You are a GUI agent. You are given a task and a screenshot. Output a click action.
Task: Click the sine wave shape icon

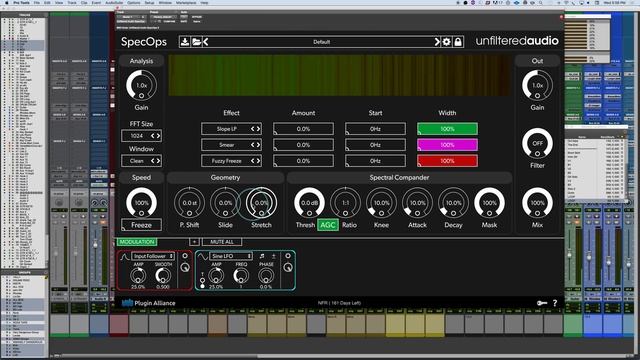tap(202, 256)
